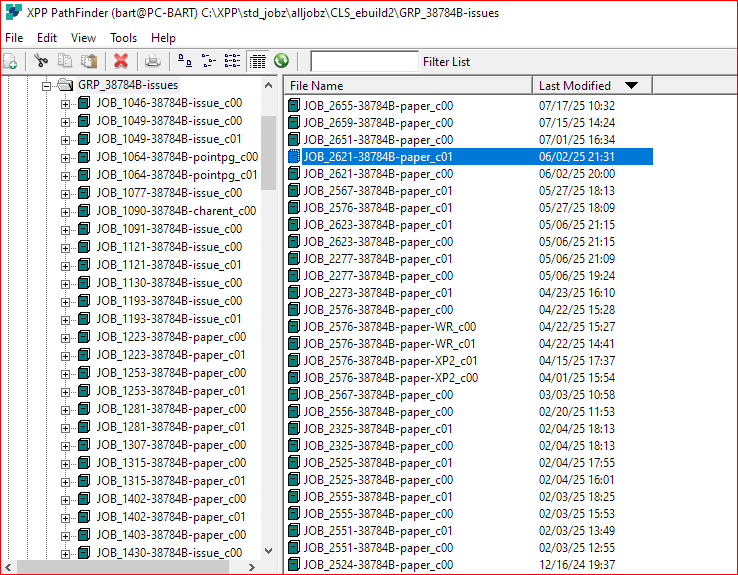Select JOB_1130-38784B-issue_c00 in the tree
Image resolution: width=738 pixels, height=575 pixels.
[x=169, y=283]
